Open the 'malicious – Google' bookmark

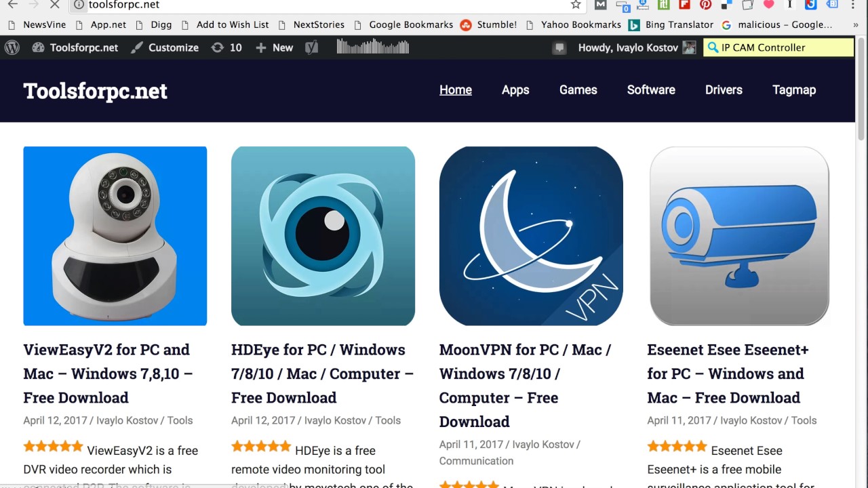pyautogui.click(x=776, y=24)
